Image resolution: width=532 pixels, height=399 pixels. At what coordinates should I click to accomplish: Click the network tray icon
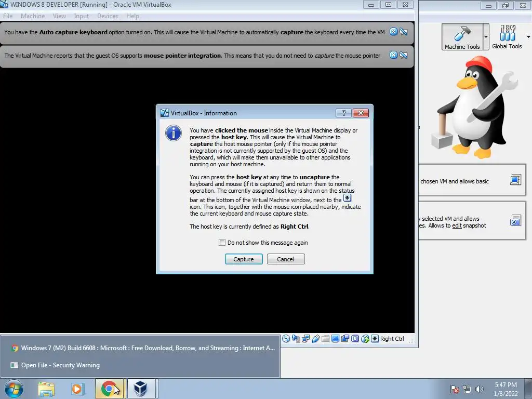tap(467, 389)
